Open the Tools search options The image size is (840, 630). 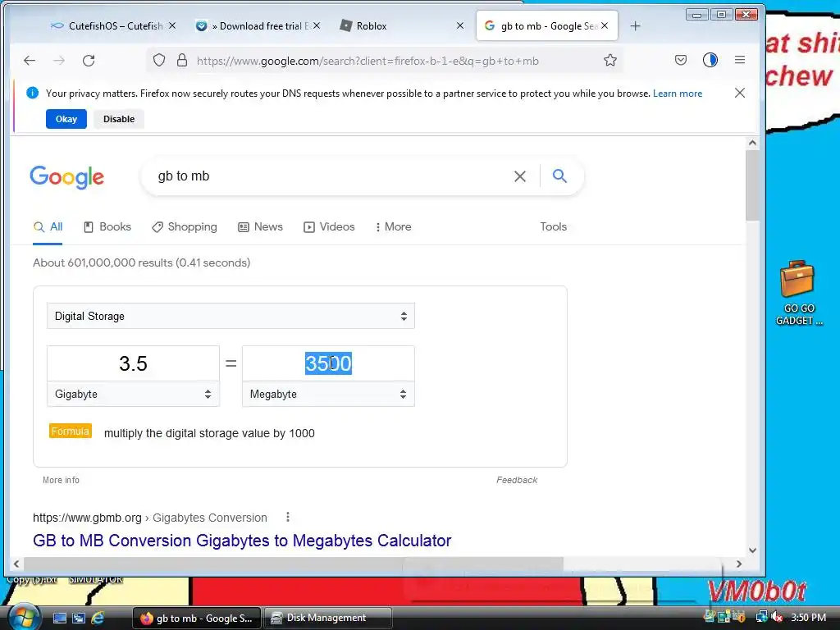tap(554, 226)
